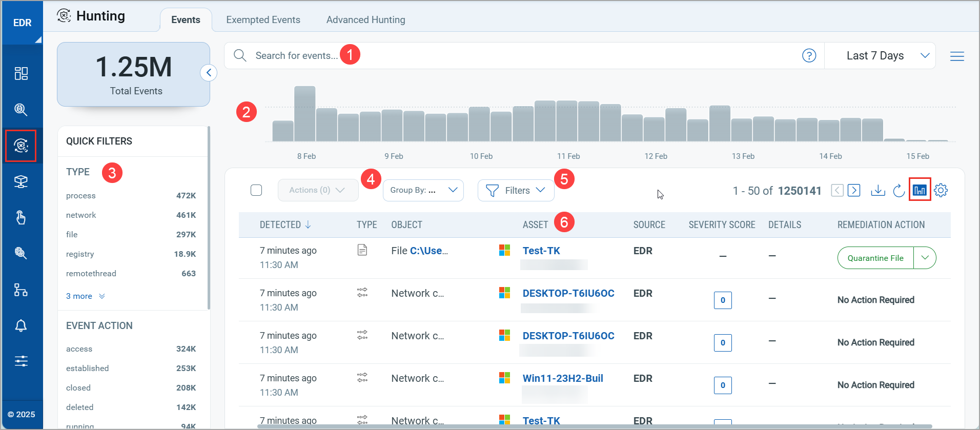This screenshot has height=430, width=980.
Task: Switch to the Exempted Events tab
Action: click(x=263, y=19)
